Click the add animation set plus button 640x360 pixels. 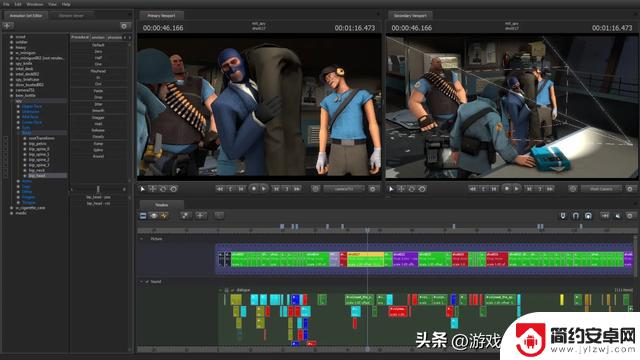point(8,26)
